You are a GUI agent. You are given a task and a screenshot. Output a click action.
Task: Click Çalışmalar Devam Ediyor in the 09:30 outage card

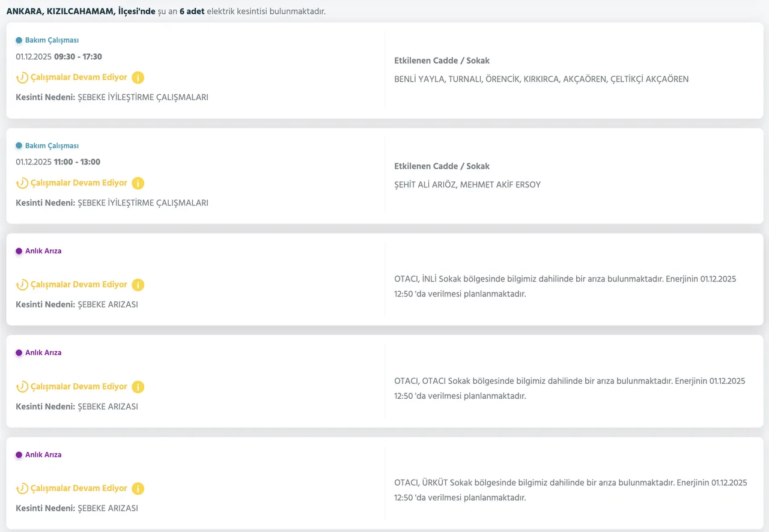(79, 77)
